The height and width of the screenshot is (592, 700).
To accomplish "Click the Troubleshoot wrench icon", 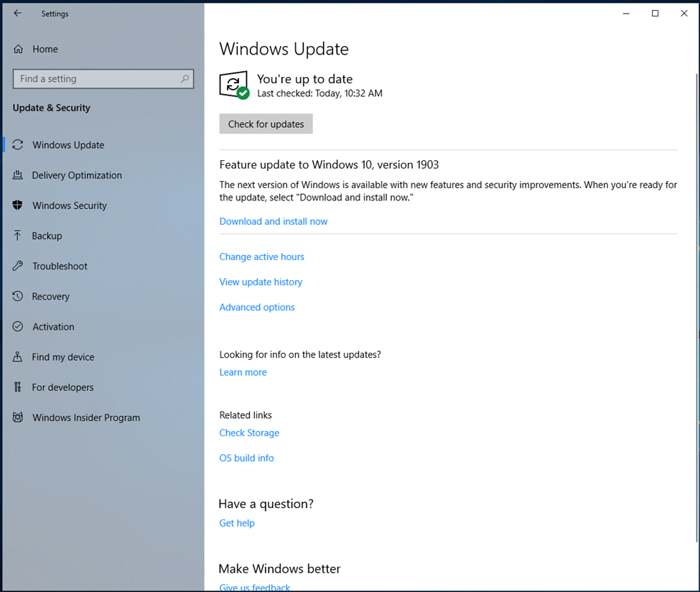I will (17, 266).
